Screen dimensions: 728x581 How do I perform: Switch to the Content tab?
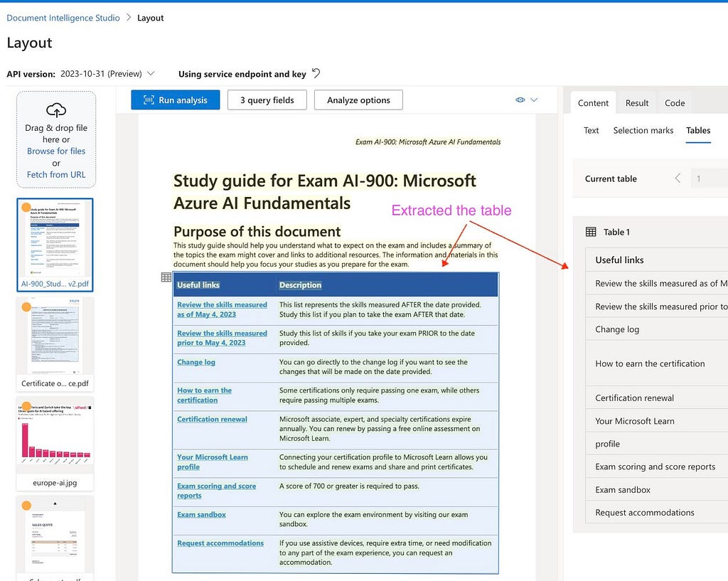[593, 103]
